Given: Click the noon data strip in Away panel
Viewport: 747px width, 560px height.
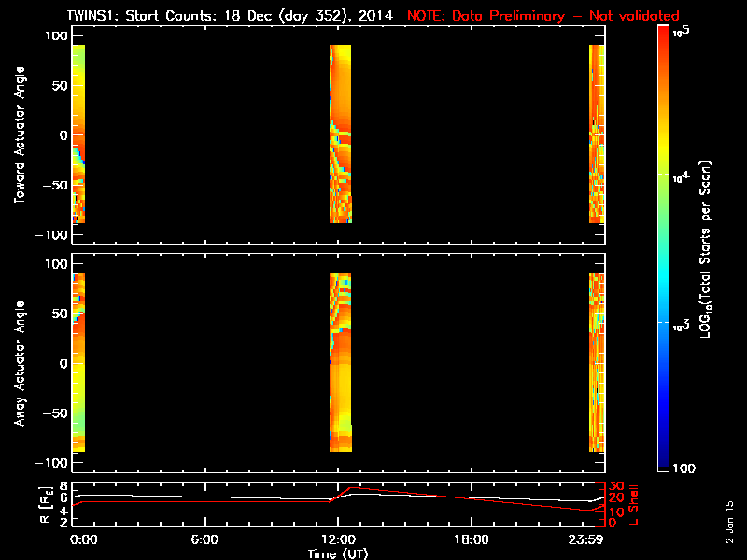Looking at the screenshot, I should point(341,362).
